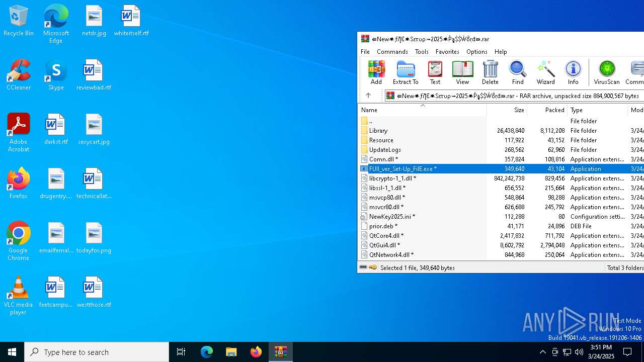Image resolution: width=644 pixels, height=362 pixels.
Task: Select Microsoft Edge desktop shortcut
Action: coord(56,24)
